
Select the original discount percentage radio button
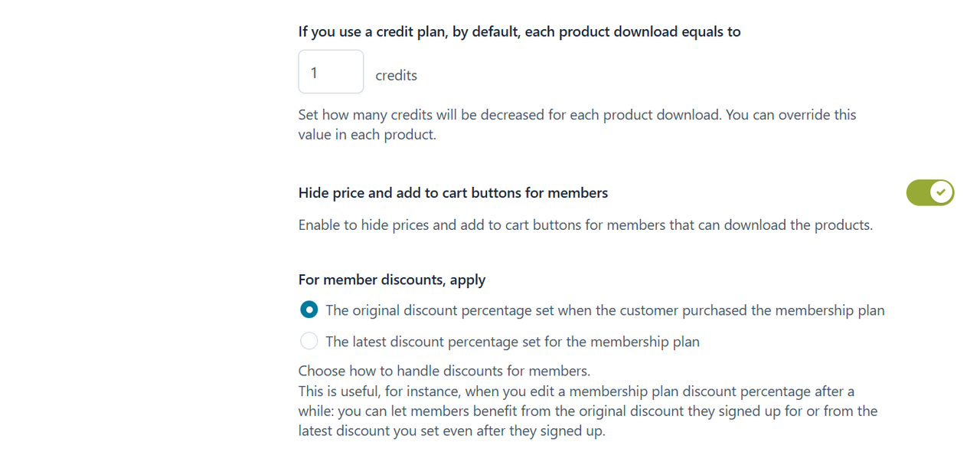(x=309, y=310)
